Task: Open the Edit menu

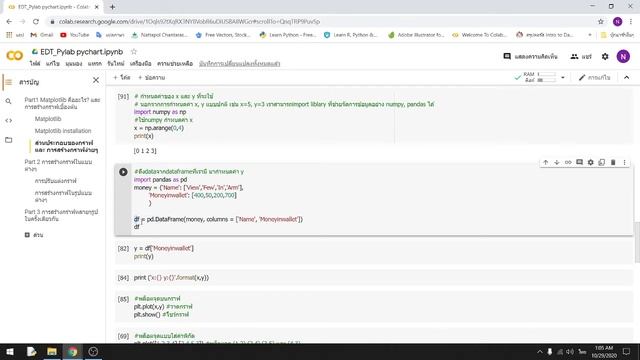Action: point(53,64)
